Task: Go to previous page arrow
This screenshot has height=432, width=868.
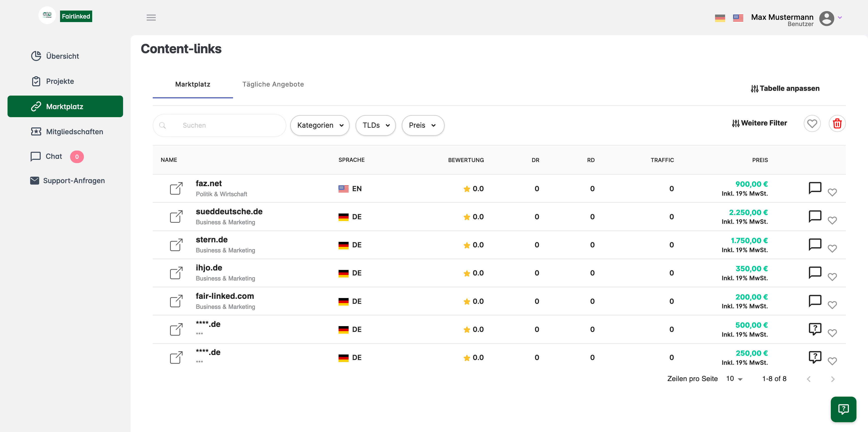Action: coord(808,379)
